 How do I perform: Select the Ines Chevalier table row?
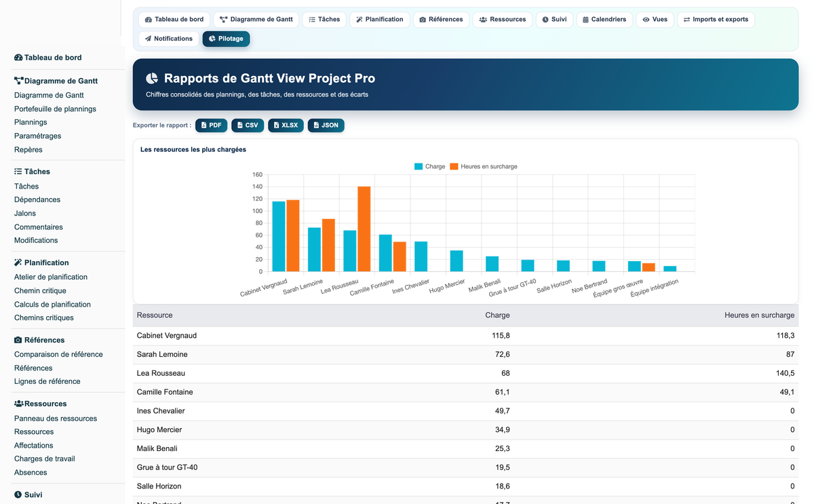(465, 411)
